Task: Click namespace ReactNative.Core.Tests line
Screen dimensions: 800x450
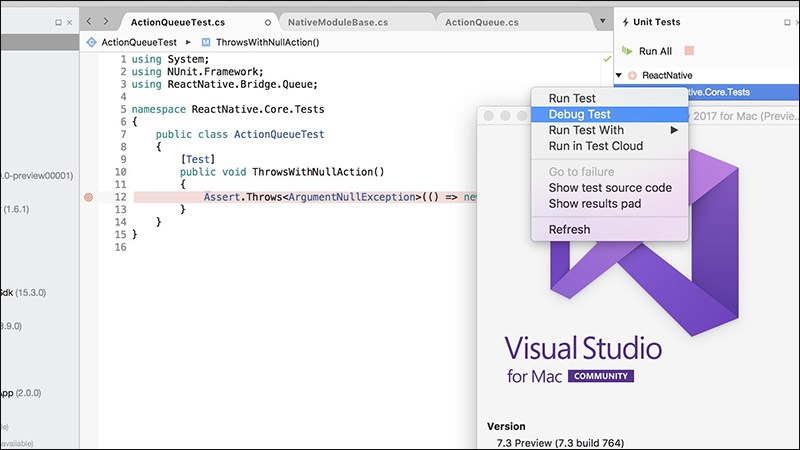Action: click(228, 109)
